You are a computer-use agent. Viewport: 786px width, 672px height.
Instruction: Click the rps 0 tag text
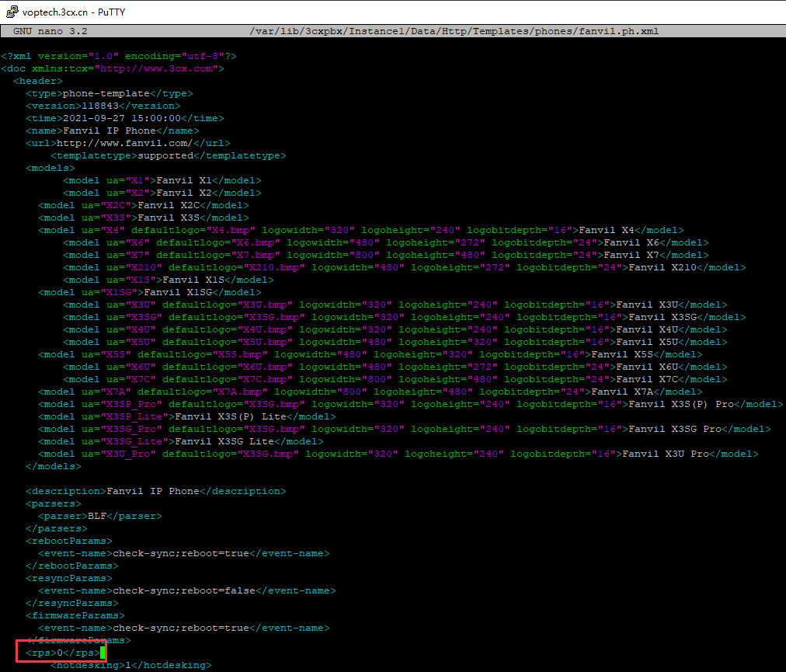pyautogui.click(x=63, y=653)
